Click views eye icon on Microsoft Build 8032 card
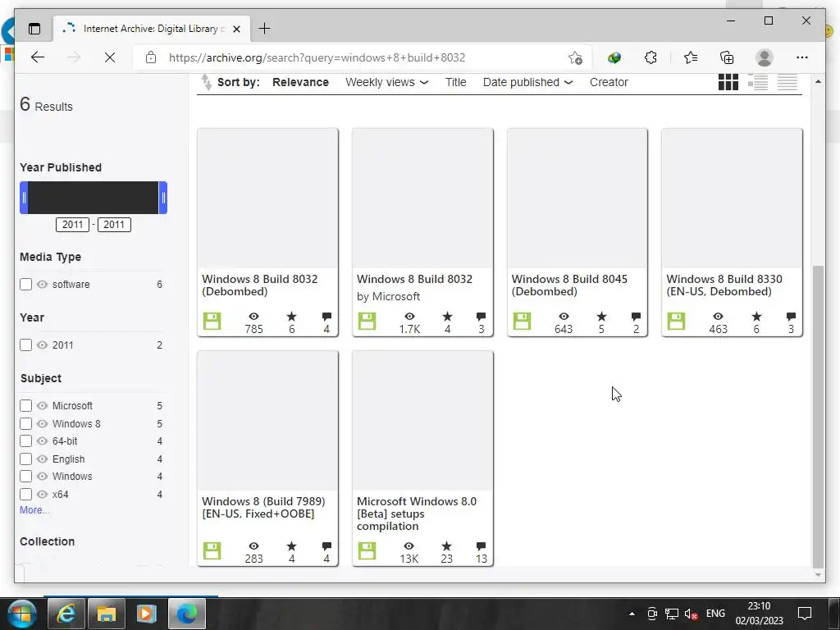 click(409, 317)
